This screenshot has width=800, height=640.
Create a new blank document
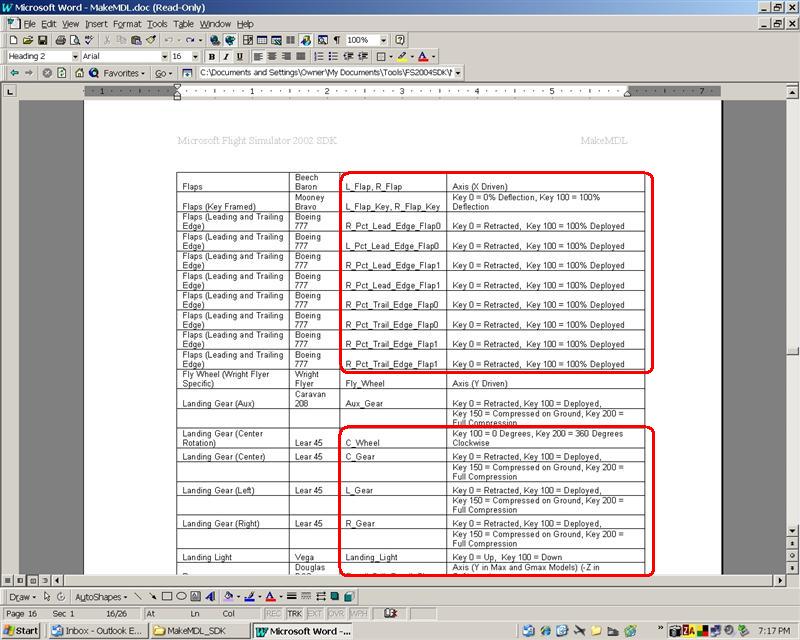pyautogui.click(x=14, y=40)
